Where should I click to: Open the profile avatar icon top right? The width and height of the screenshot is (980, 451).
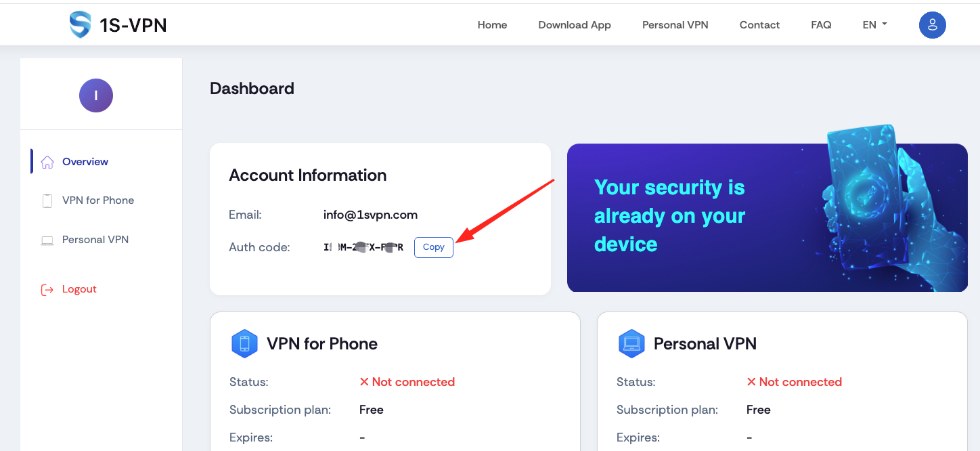[932, 24]
